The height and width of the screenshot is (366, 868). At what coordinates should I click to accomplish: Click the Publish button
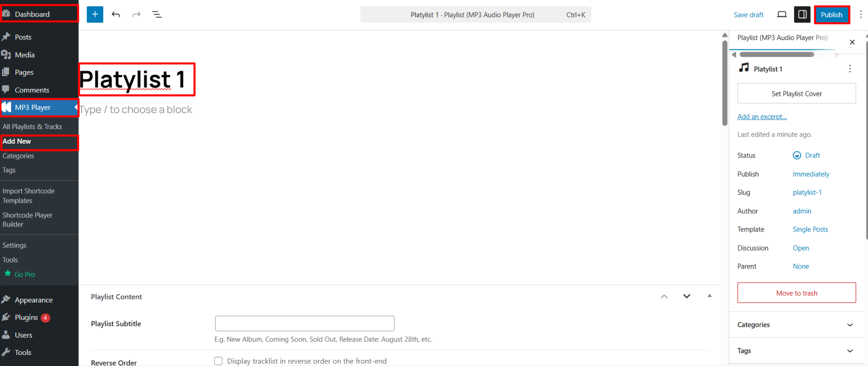(831, 15)
